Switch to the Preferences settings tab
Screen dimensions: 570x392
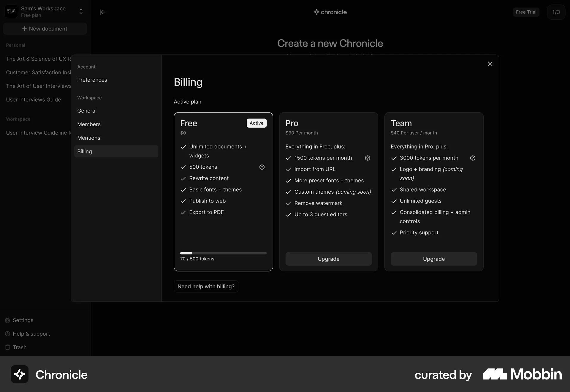click(92, 80)
